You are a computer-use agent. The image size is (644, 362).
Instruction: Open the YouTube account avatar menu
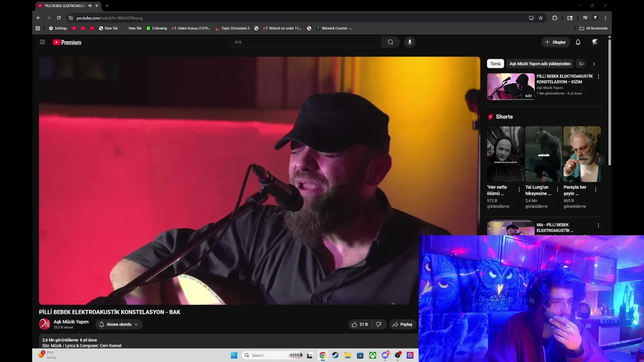[x=595, y=42]
